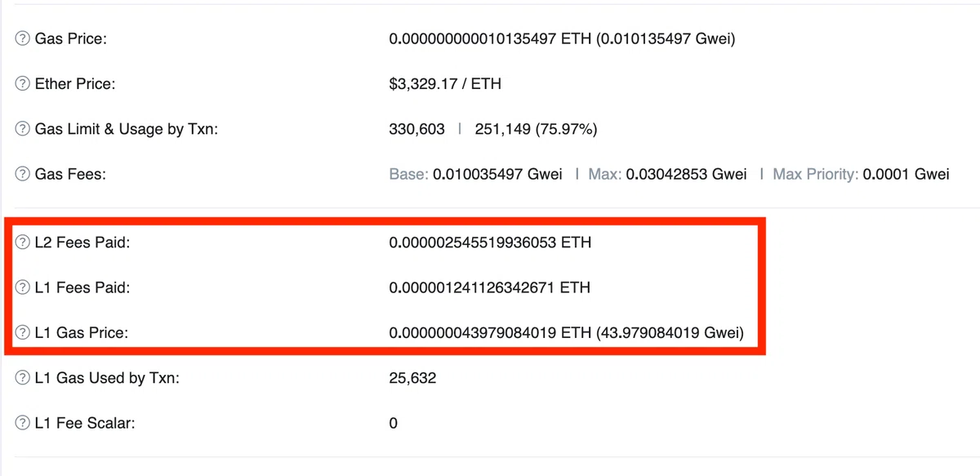Click the help icon beside L1 Fee Scalar
Screen dimensions: 980x476
(24, 424)
